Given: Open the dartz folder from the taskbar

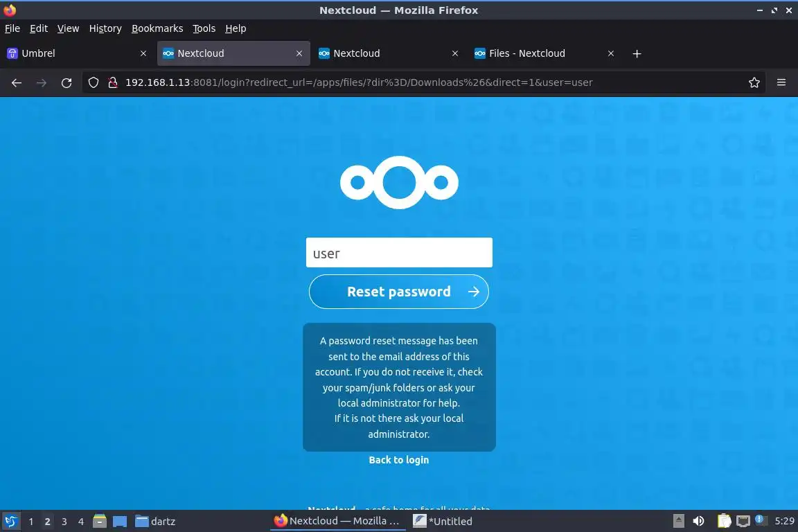Looking at the screenshot, I should tap(155, 522).
